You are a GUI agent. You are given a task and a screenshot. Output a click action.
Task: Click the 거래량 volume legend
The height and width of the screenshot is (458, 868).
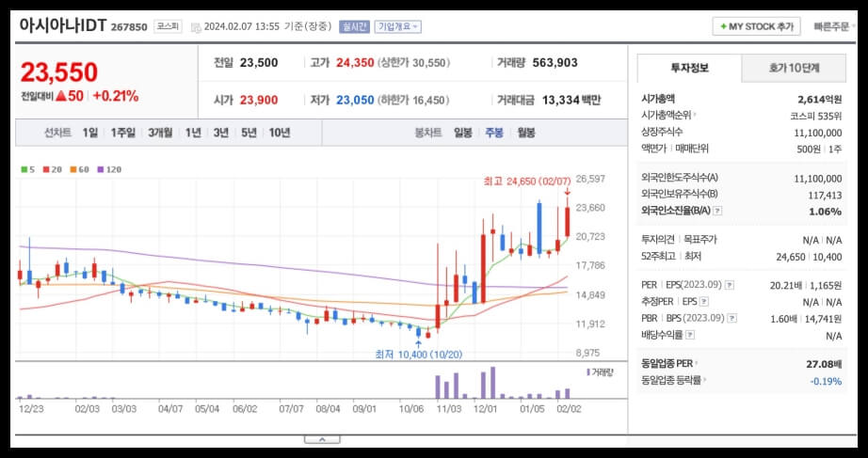(600, 372)
